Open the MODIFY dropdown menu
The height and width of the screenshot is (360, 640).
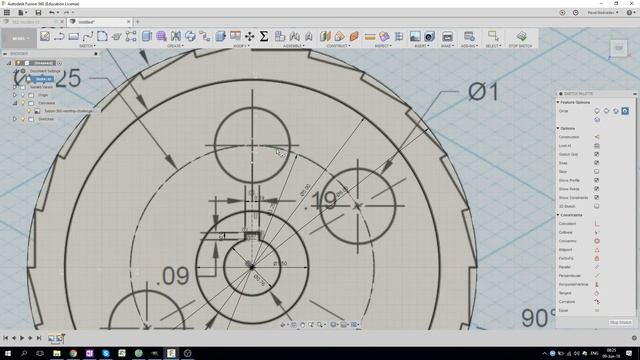241,46
